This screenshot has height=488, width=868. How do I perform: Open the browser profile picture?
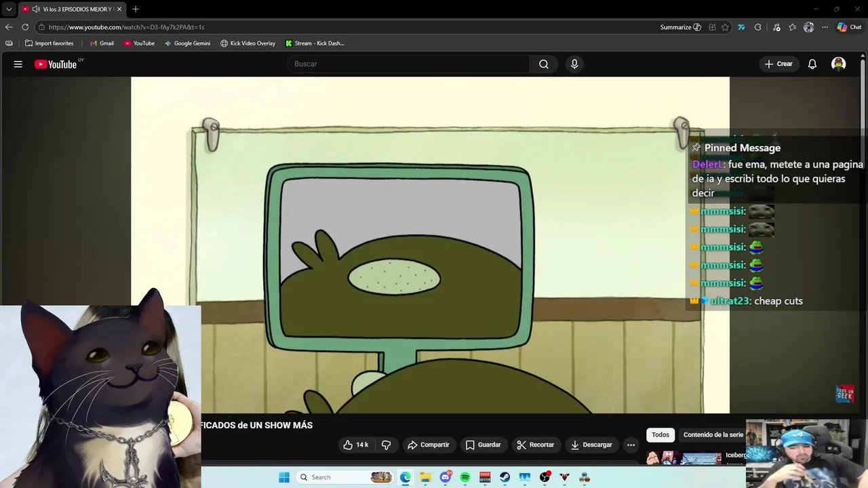click(x=808, y=27)
